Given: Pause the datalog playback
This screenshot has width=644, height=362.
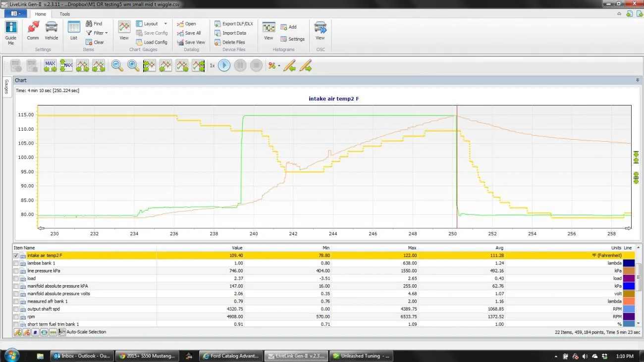Looking at the screenshot, I should (x=240, y=65).
